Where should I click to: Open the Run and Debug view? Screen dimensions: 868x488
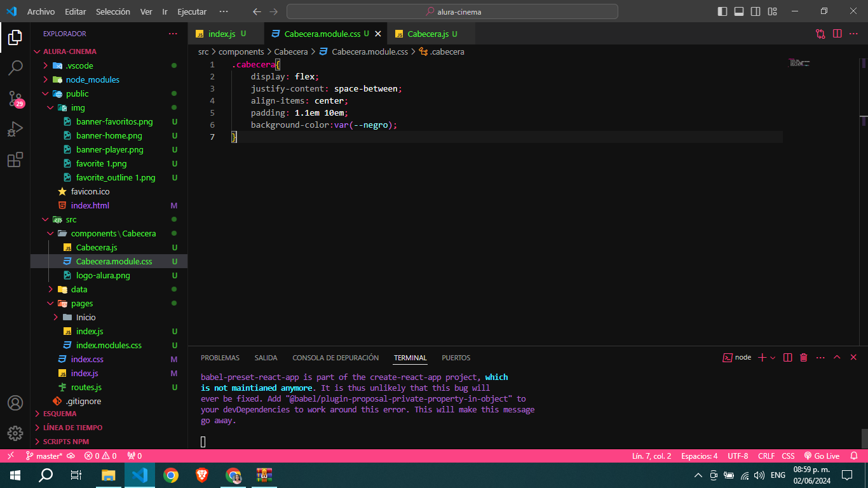pyautogui.click(x=15, y=129)
